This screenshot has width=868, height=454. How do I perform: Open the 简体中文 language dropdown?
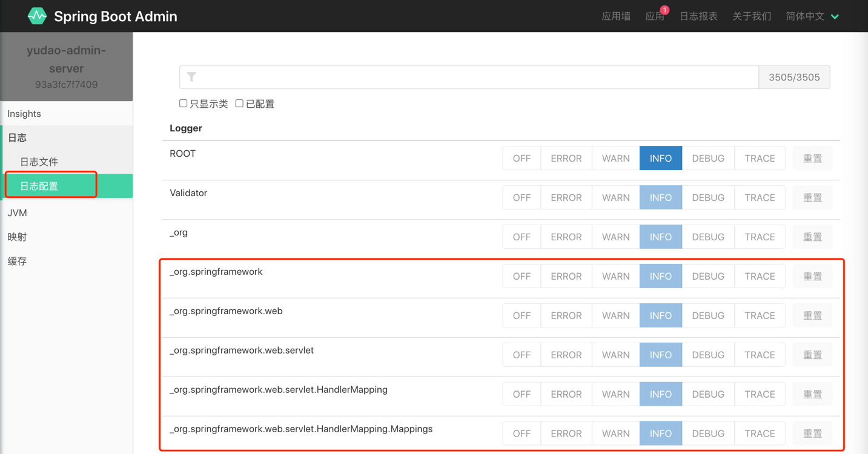click(x=812, y=16)
